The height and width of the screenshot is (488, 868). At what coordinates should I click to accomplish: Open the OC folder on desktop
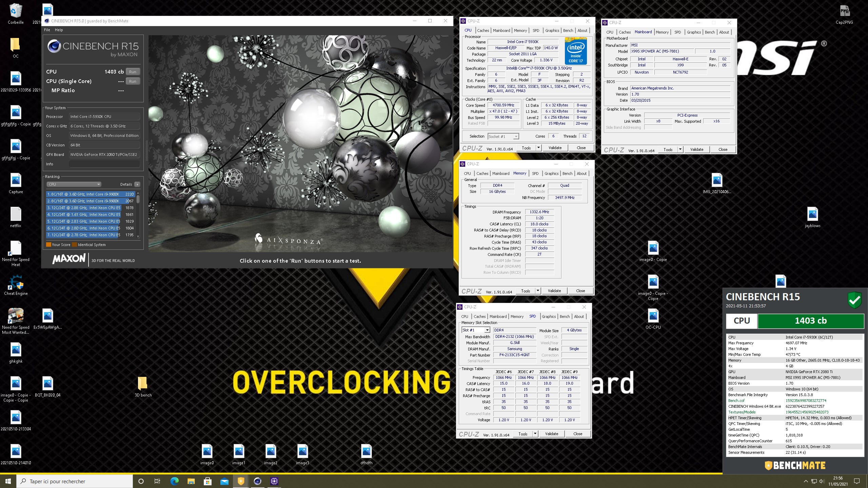(x=16, y=48)
